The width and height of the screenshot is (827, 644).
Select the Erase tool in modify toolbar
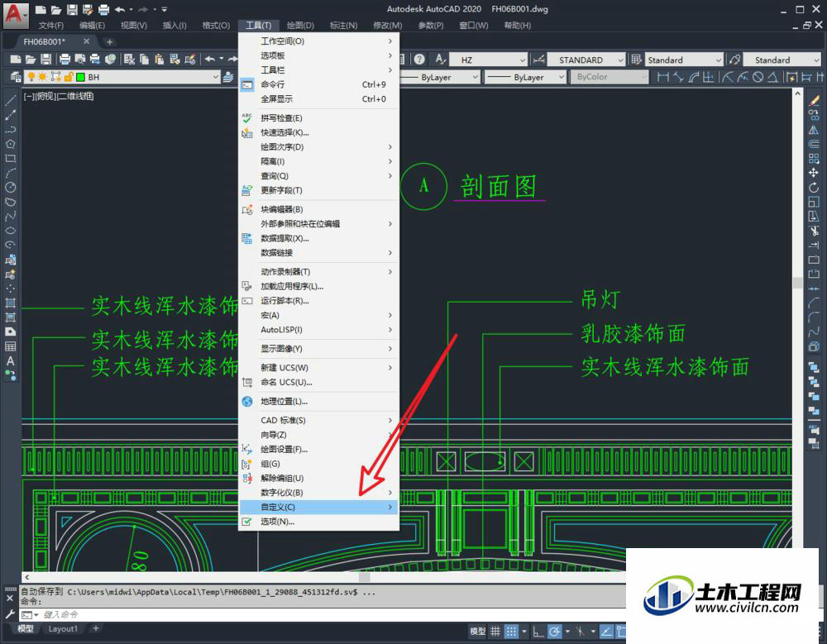[814, 100]
